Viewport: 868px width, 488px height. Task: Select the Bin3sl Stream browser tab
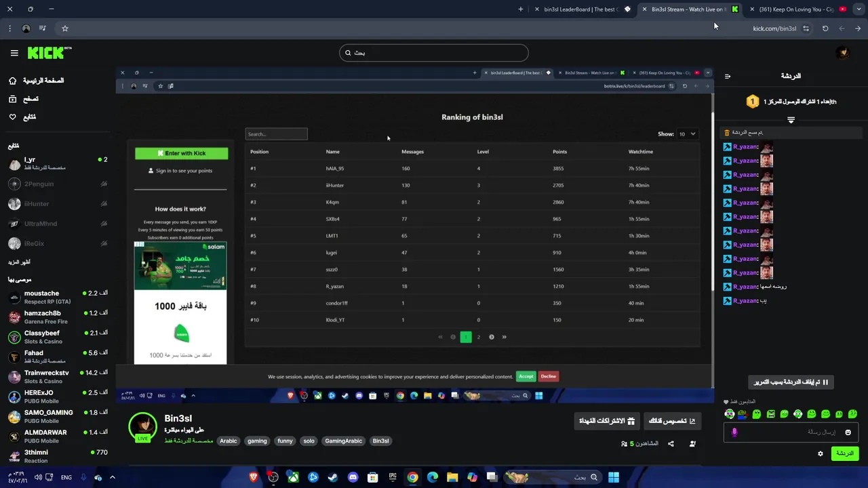690,9
